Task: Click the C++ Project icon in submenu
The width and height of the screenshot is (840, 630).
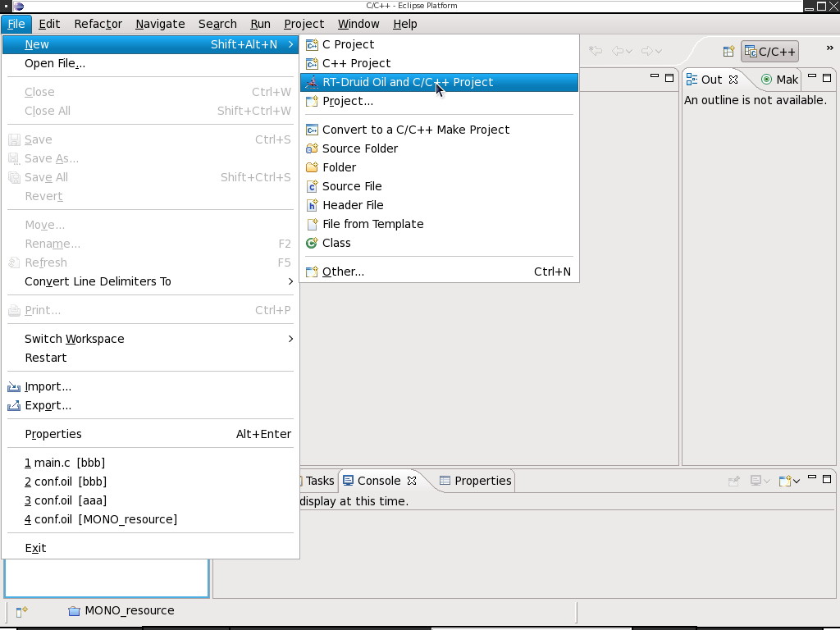Action: [312, 63]
